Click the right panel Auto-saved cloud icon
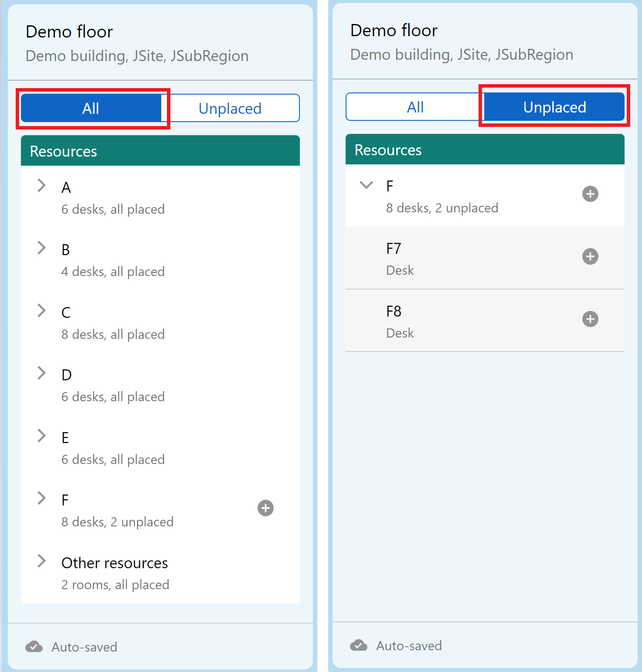 pos(359,645)
